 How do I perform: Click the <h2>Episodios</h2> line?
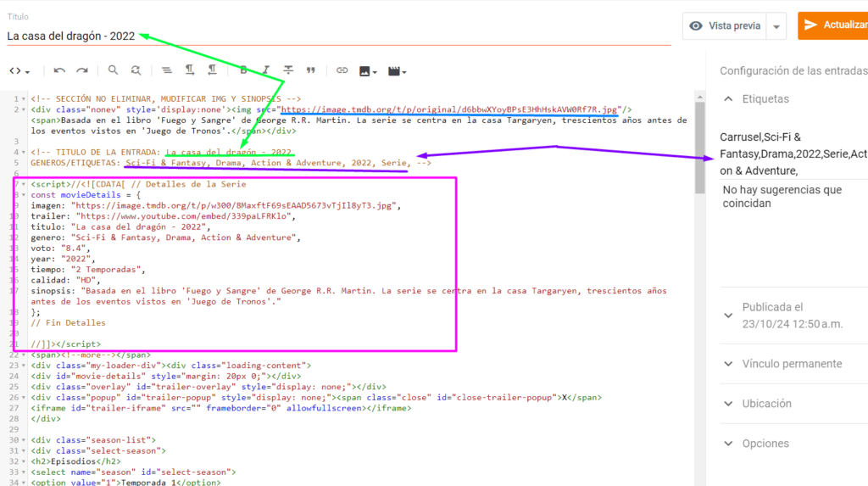click(75, 461)
